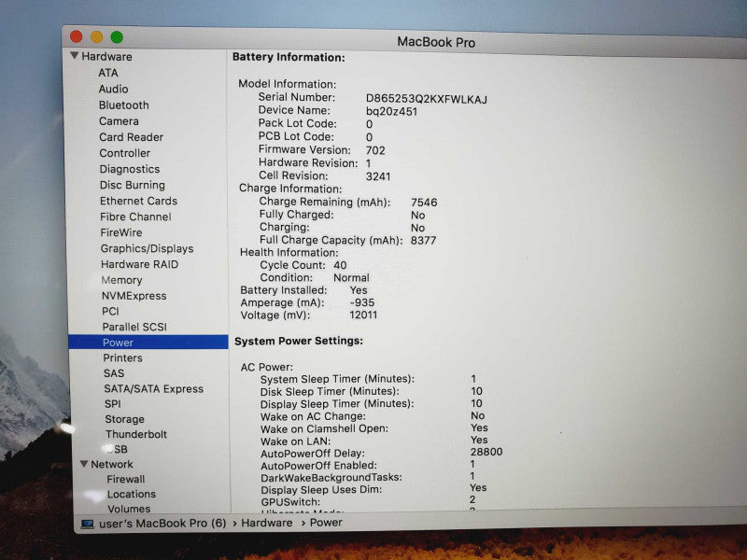Click Voltage value 12011
747x560 pixels.
tap(363, 315)
